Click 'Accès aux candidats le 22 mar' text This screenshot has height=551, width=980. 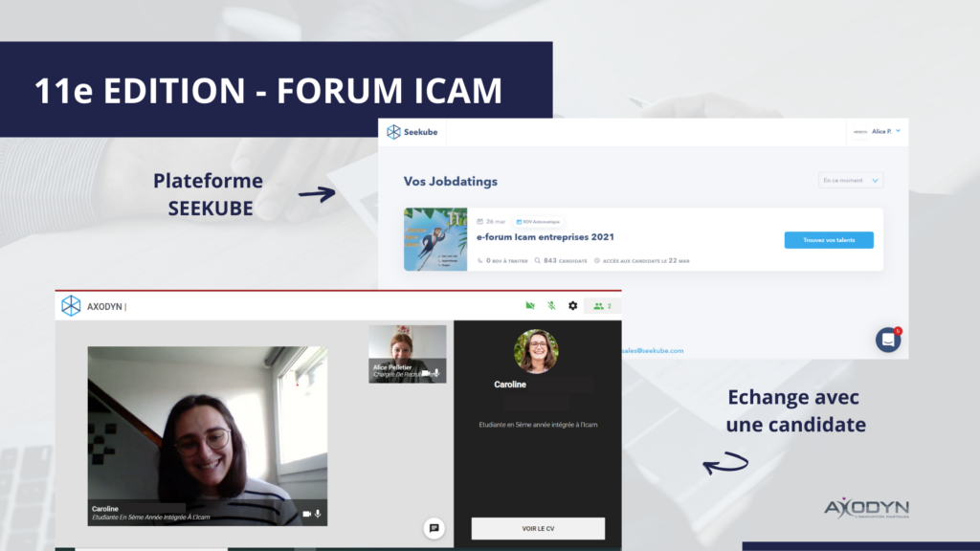point(642,260)
